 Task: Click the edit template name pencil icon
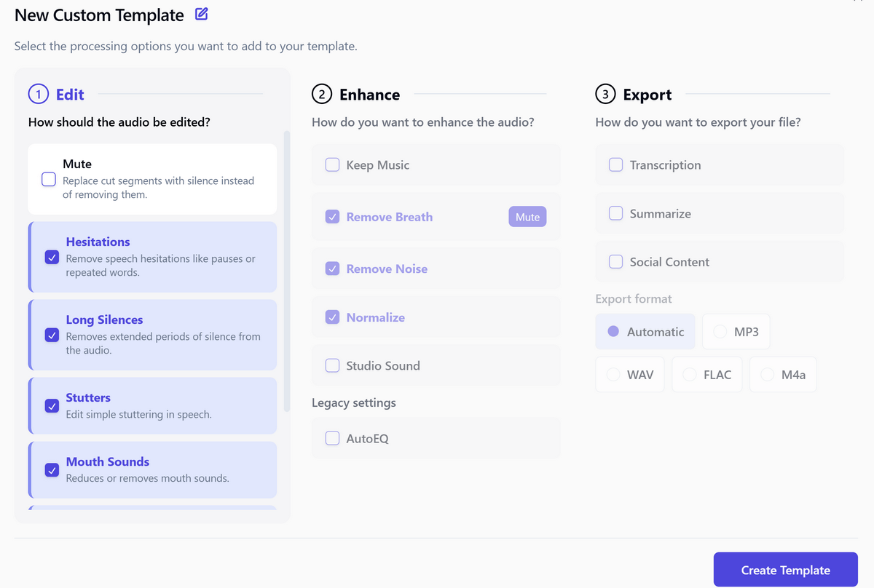click(202, 14)
